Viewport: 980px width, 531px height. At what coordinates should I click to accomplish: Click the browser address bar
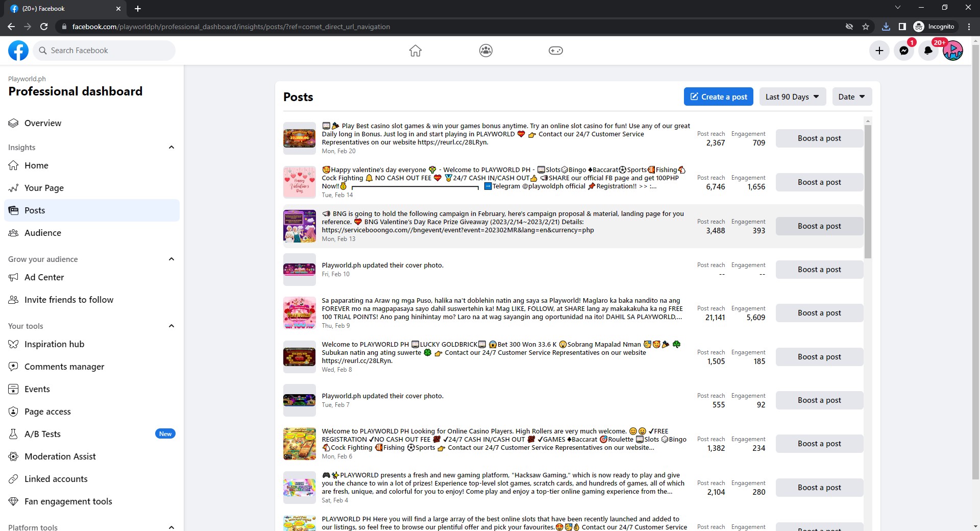pos(449,27)
